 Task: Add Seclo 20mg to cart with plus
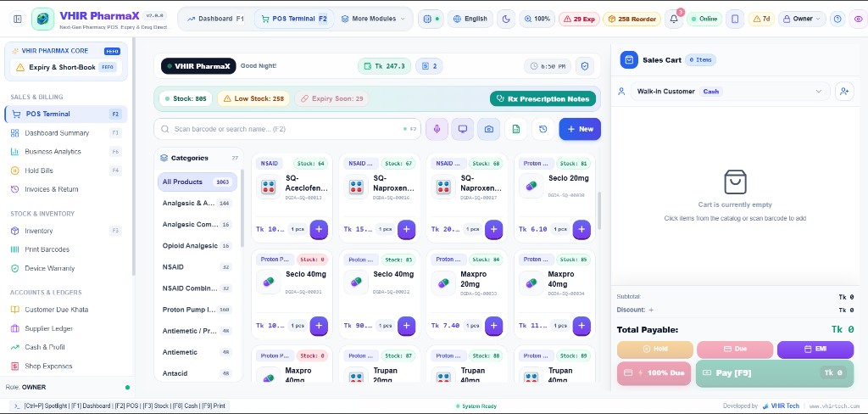pos(581,229)
